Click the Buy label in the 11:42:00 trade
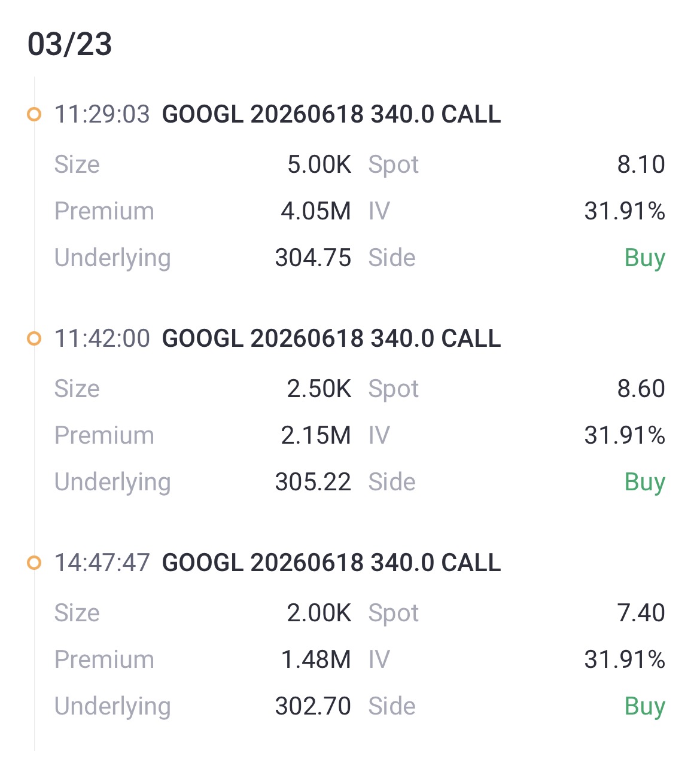700x757 pixels. pyautogui.click(x=644, y=482)
